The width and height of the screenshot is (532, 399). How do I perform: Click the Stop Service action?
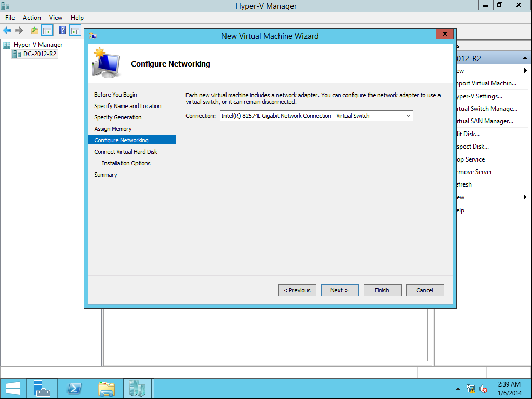pos(471,159)
